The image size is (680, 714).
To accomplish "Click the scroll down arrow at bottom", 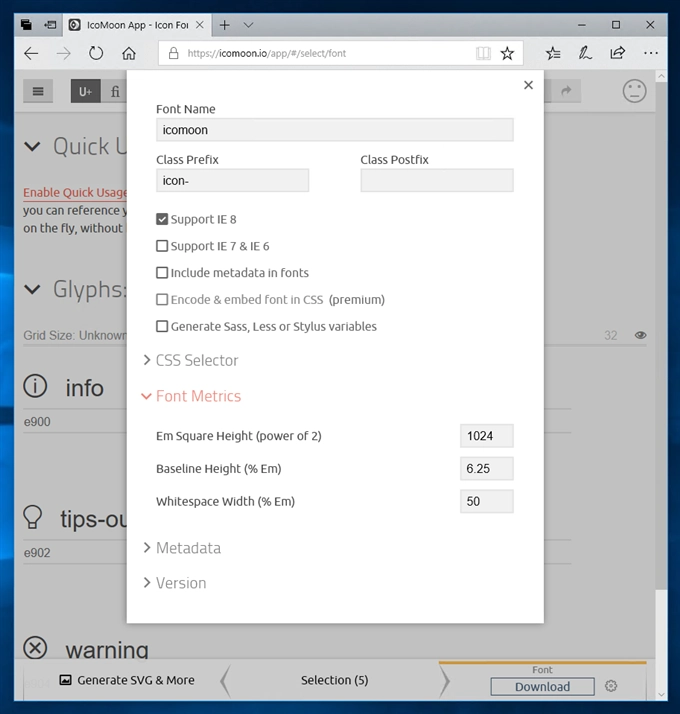I will [x=661, y=694].
